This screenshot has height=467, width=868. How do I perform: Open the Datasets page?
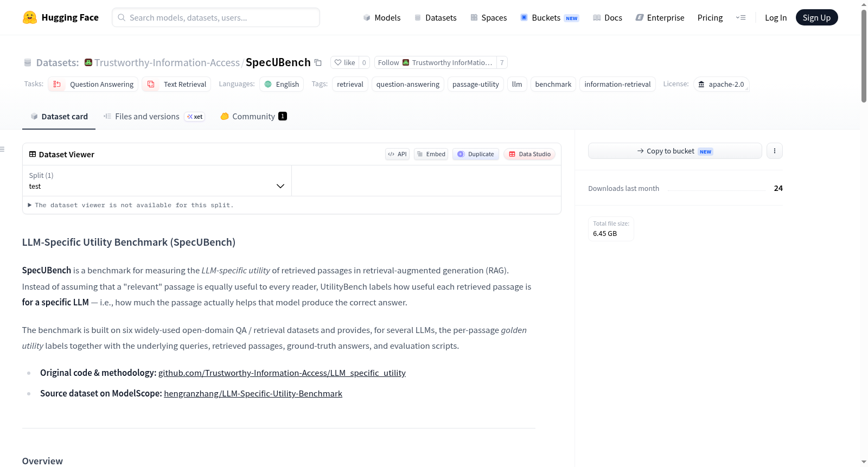(x=435, y=17)
